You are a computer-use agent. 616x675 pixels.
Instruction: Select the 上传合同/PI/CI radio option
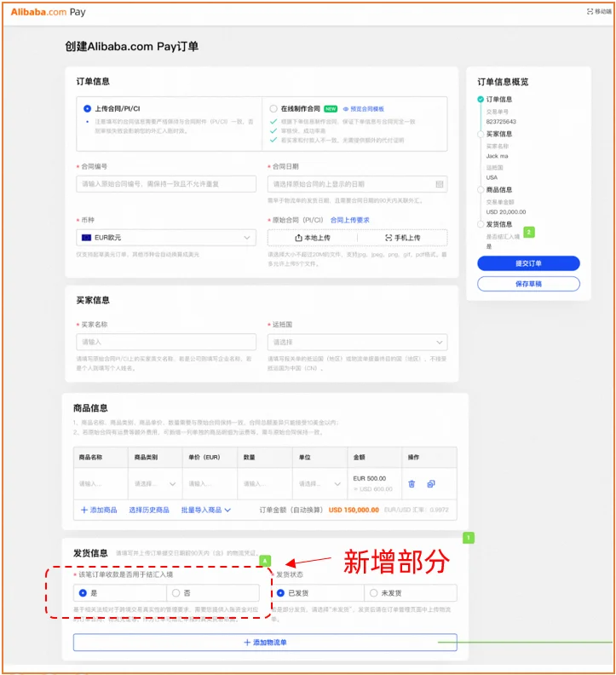tap(88, 108)
